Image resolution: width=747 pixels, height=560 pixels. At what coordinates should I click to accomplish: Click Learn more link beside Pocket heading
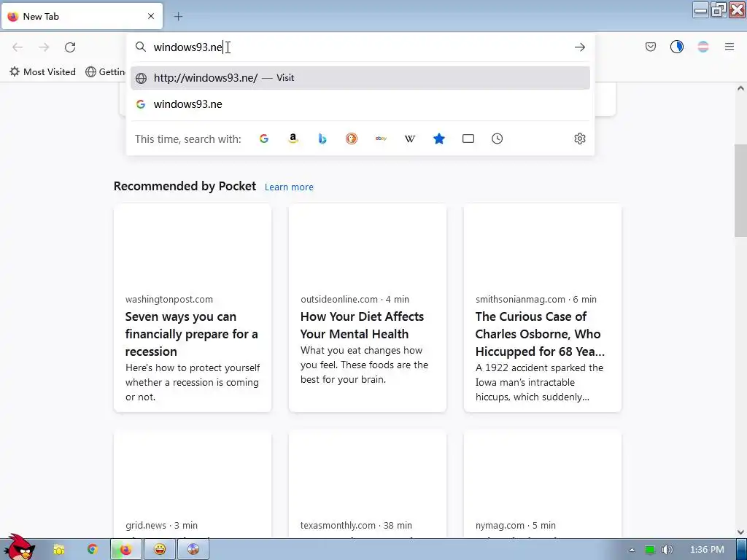[289, 187]
